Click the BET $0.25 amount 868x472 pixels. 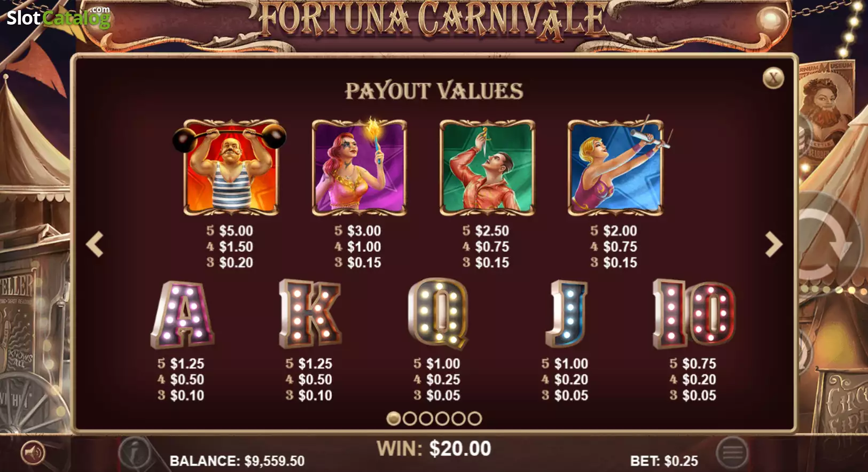click(x=664, y=461)
